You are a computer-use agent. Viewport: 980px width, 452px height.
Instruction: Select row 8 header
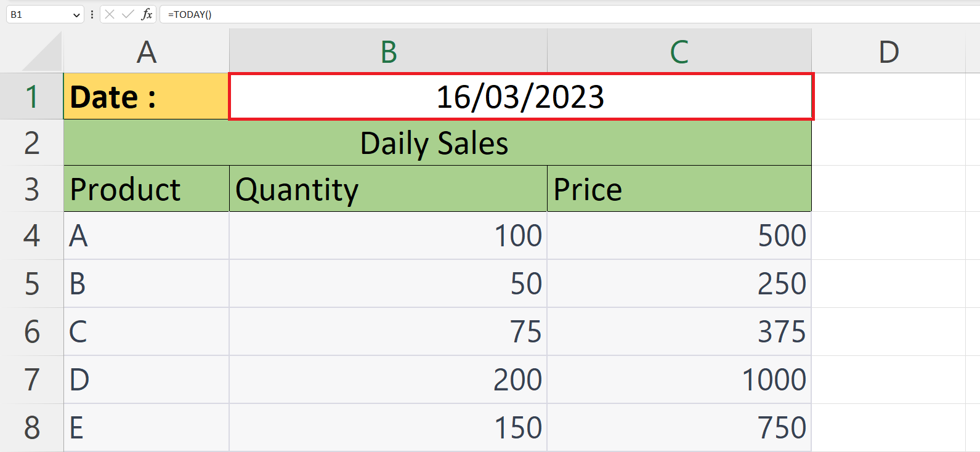click(31, 428)
